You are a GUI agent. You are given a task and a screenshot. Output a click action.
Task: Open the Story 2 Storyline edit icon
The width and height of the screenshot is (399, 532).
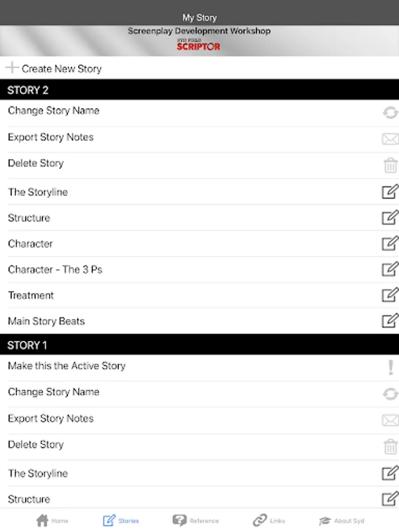tap(390, 192)
